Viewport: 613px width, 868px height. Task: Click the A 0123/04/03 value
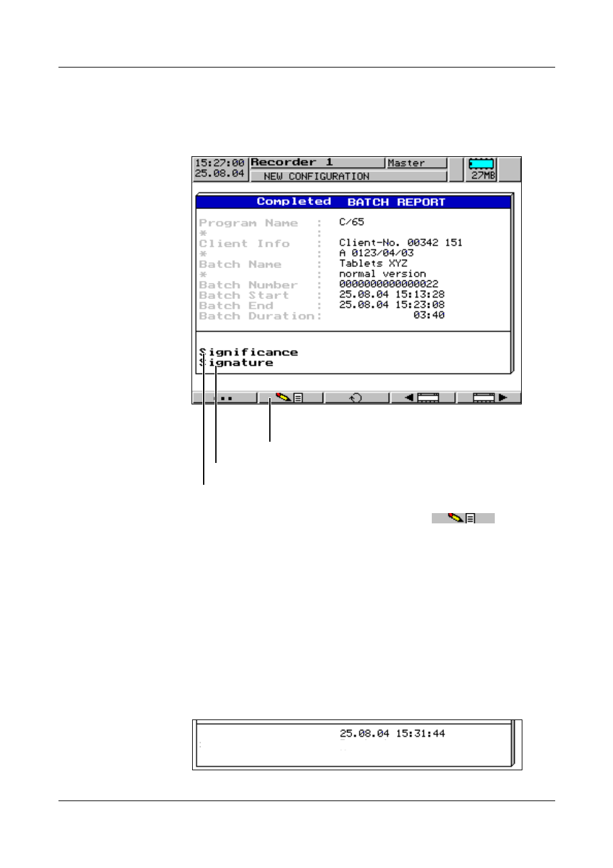tap(376, 253)
